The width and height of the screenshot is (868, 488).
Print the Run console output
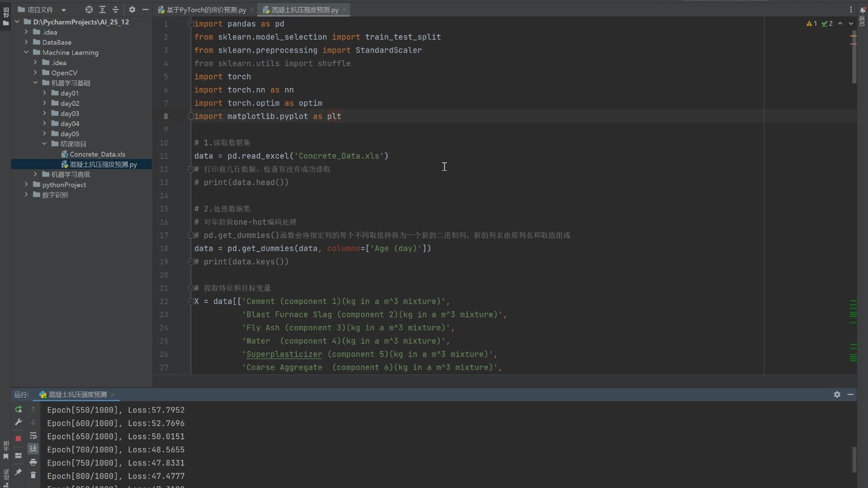click(x=33, y=462)
